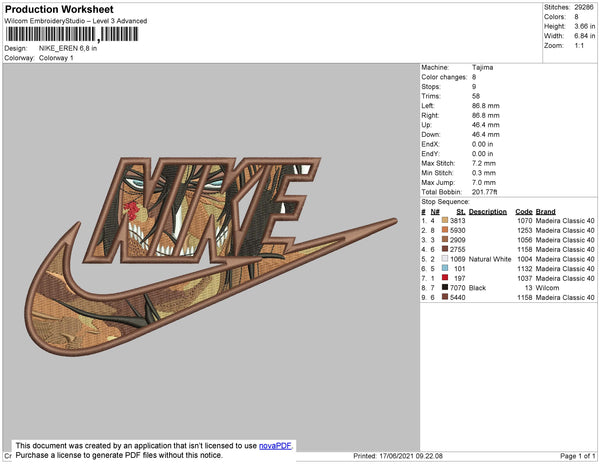Click the design name 'NIKE_EREN 6,8 in'
This screenshot has height=464, width=600.
68,49
